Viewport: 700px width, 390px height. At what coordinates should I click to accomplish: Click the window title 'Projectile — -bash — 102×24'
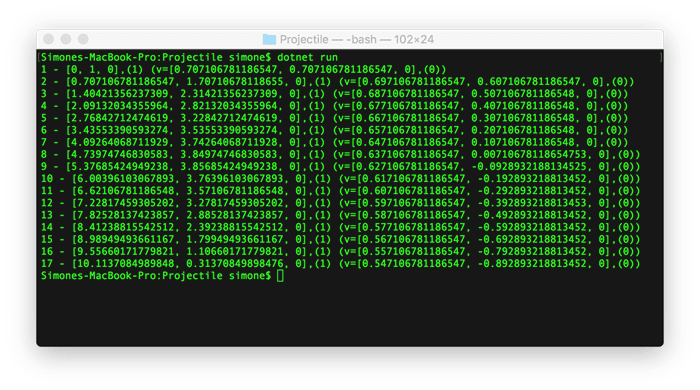pos(357,39)
